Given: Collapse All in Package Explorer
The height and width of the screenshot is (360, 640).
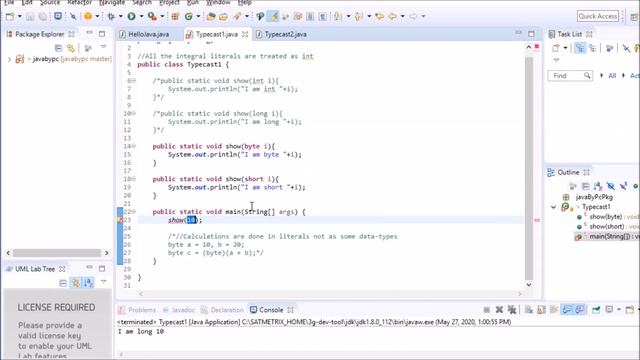Looking at the screenshot, I should point(58,48).
